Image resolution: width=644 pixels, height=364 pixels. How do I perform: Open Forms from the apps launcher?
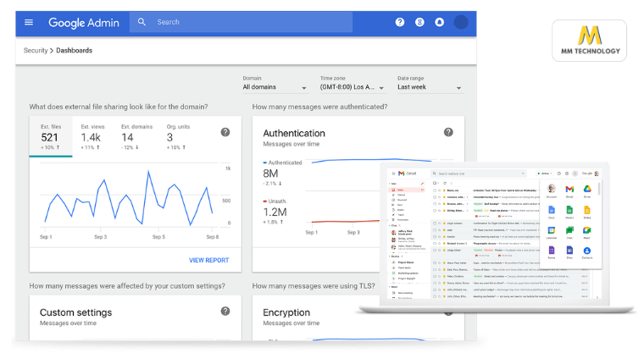click(x=551, y=252)
